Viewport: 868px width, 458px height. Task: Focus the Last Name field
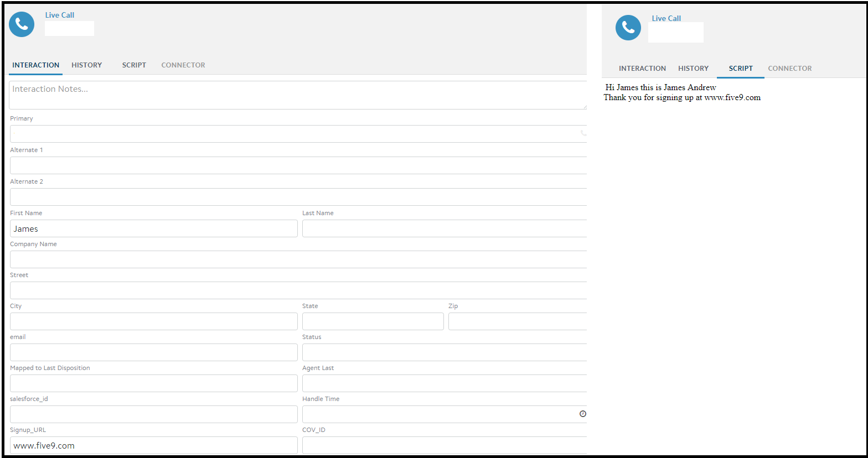(445, 228)
